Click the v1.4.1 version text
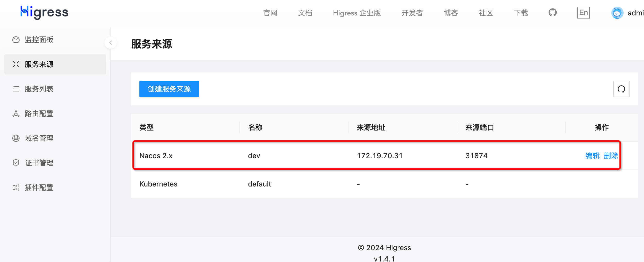The width and height of the screenshot is (644, 262). click(x=384, y=258)
